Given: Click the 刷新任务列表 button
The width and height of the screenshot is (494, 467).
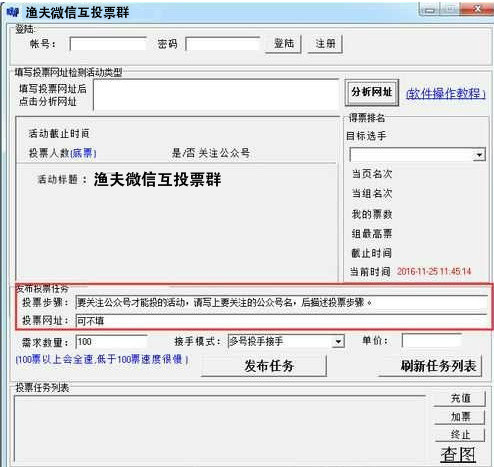Looking at the screenshot, I should [431, 366].
